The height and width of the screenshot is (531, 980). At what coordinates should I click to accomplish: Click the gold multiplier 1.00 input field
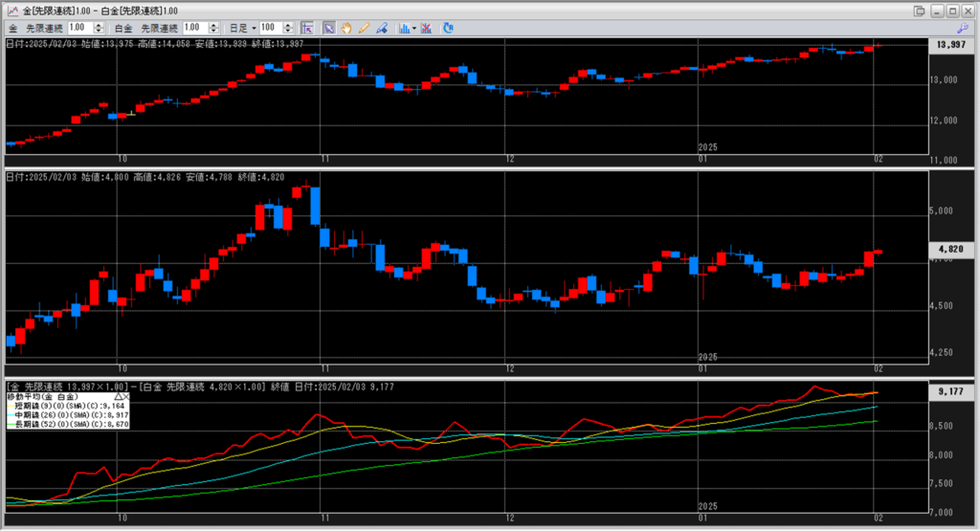pyautogui.click(x=78, y=28)
